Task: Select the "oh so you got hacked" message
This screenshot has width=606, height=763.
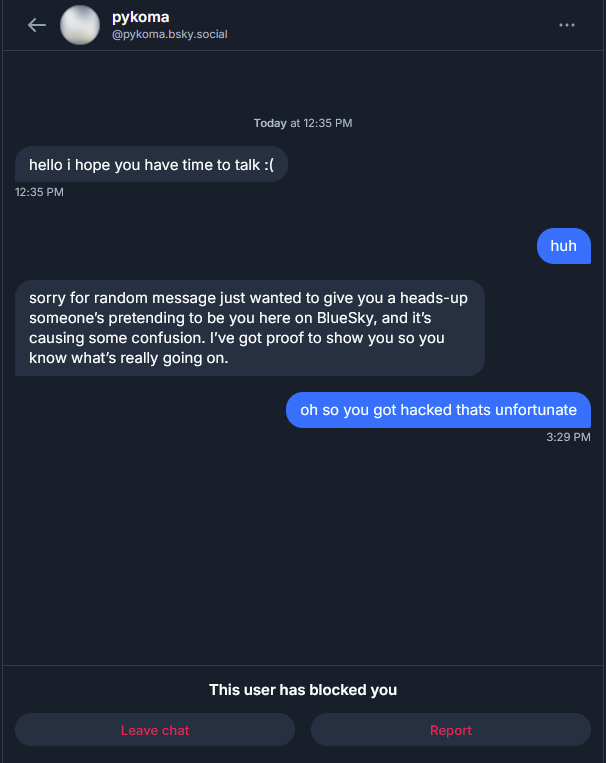Action: point(438,410)
